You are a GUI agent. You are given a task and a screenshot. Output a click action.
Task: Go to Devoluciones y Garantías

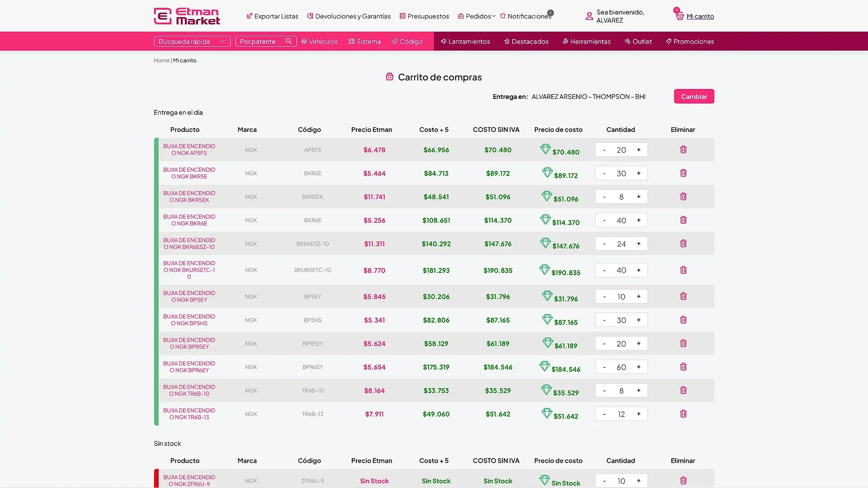pyautogui.click(x=349, y=16)
